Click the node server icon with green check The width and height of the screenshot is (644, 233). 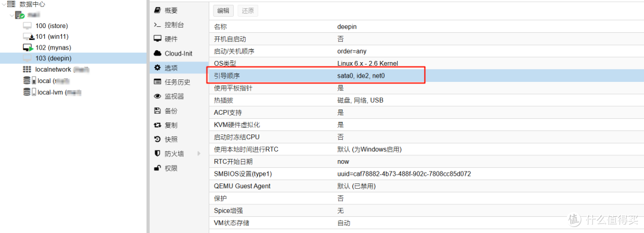tap(20, 15)
